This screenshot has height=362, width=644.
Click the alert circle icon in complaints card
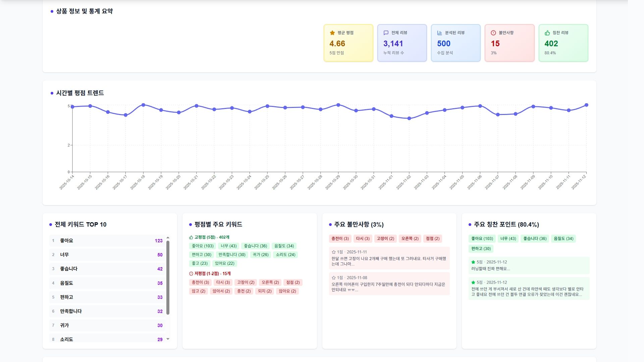[x=493, y=33]
